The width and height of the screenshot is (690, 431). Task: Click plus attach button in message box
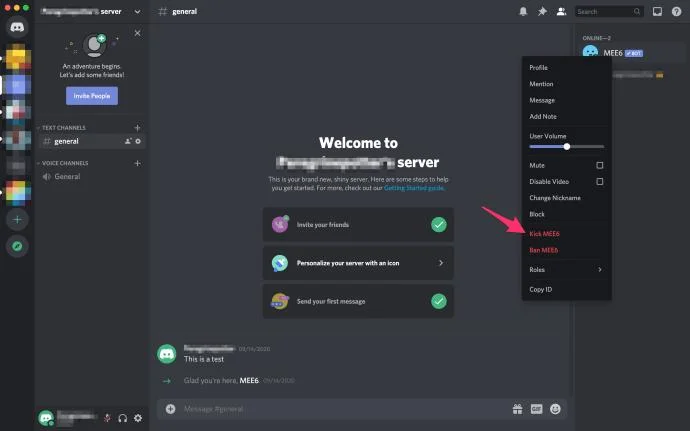click(170, 409)
